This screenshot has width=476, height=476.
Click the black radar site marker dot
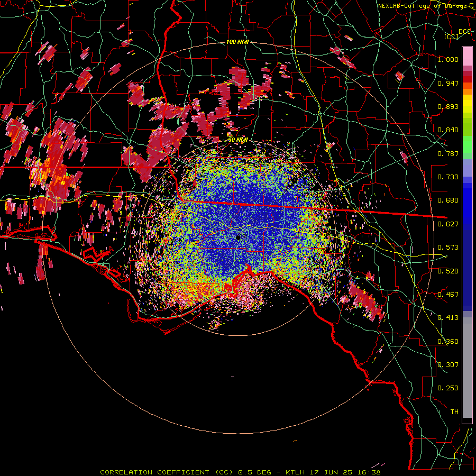click(239, 237)
